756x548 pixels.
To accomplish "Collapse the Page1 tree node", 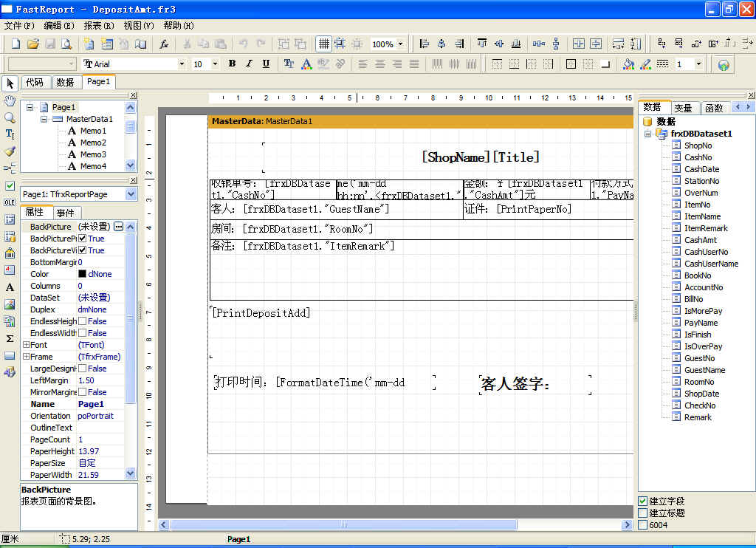I will [30, 107].
